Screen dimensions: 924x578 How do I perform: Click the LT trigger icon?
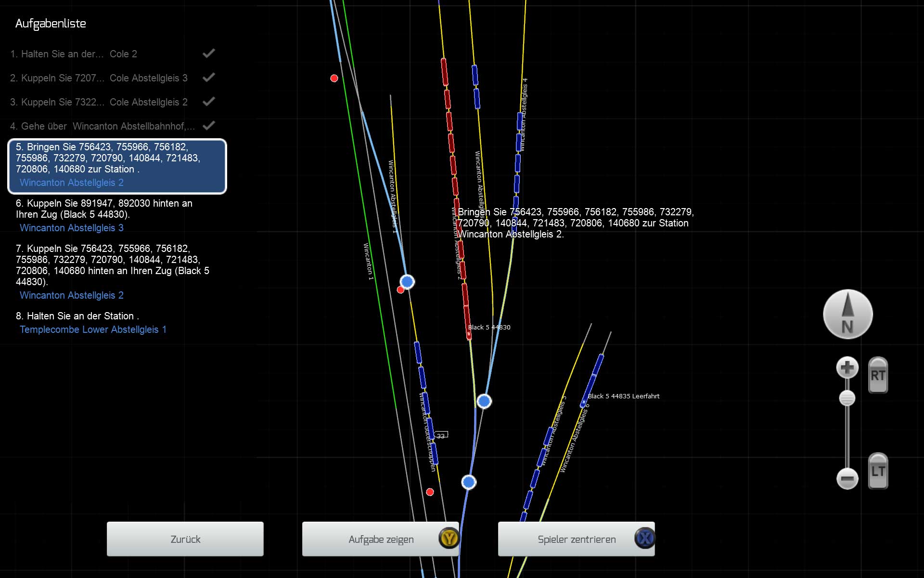pyautogui.click(x=878, y=471)
